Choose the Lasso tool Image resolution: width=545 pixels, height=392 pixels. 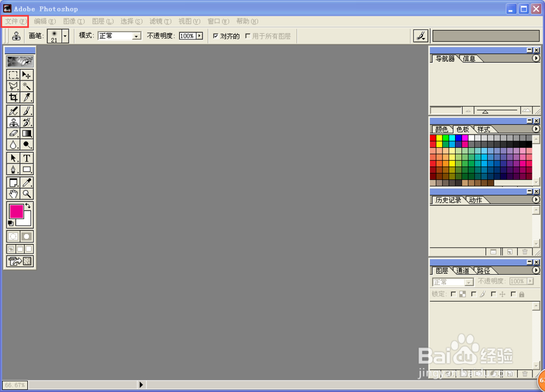13,86
